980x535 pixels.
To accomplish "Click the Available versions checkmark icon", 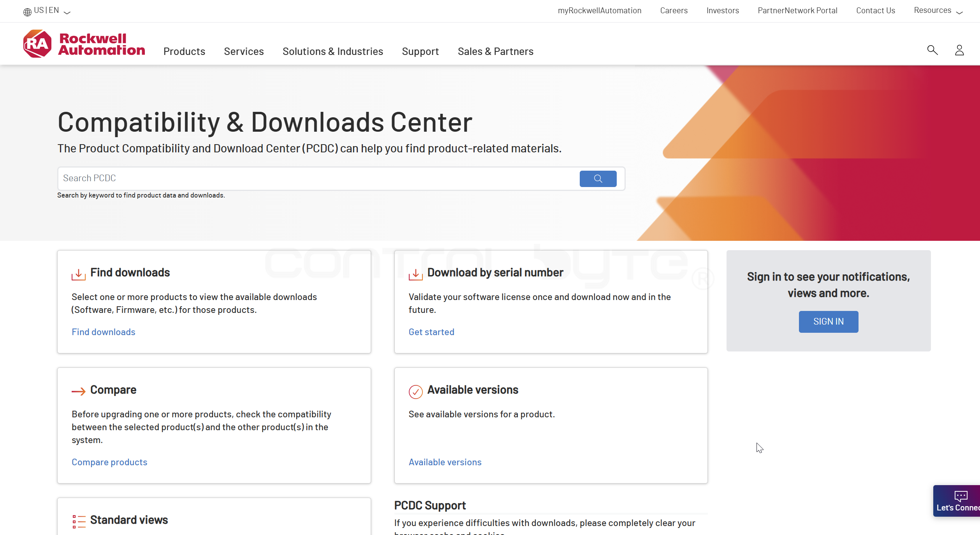I will click(x=415, y=392).
